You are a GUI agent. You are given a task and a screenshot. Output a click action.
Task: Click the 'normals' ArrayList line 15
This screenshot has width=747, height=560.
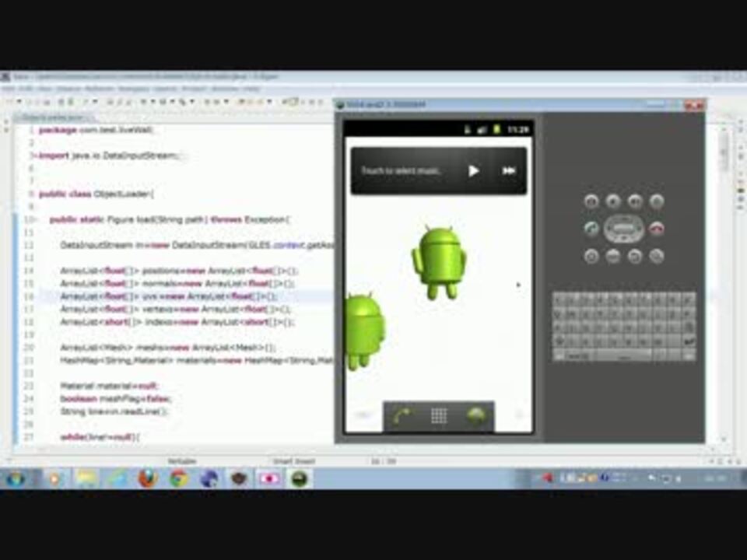pos(177,284)
